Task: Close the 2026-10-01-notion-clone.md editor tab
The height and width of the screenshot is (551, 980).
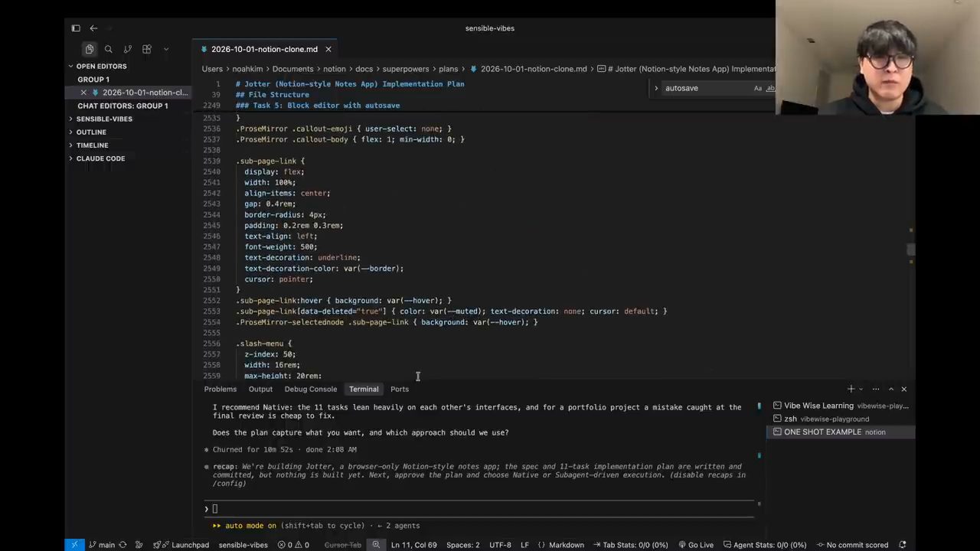Action: pos(328,49)
